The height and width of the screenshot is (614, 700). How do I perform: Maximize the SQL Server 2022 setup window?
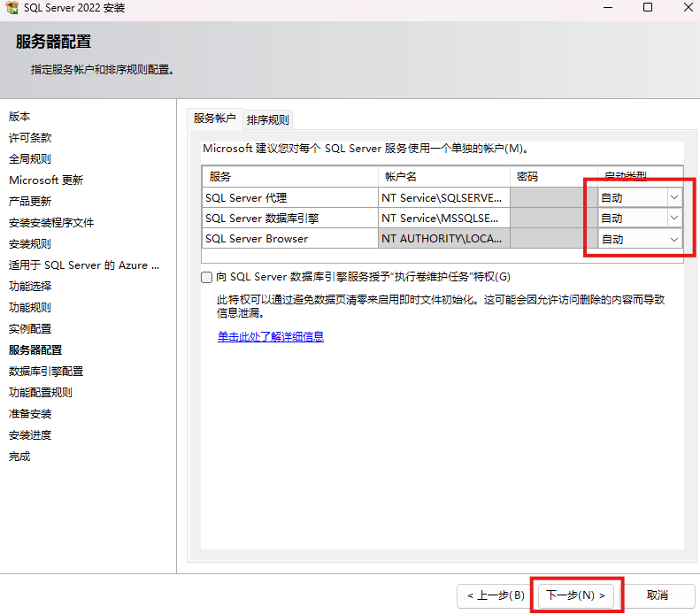point(648,8)
